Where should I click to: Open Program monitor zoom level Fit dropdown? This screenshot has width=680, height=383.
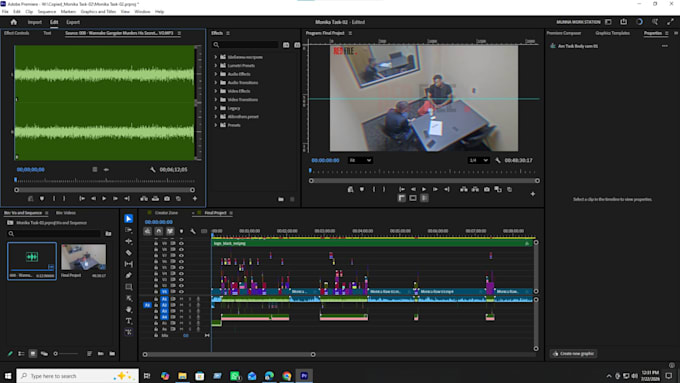point(360,160)
